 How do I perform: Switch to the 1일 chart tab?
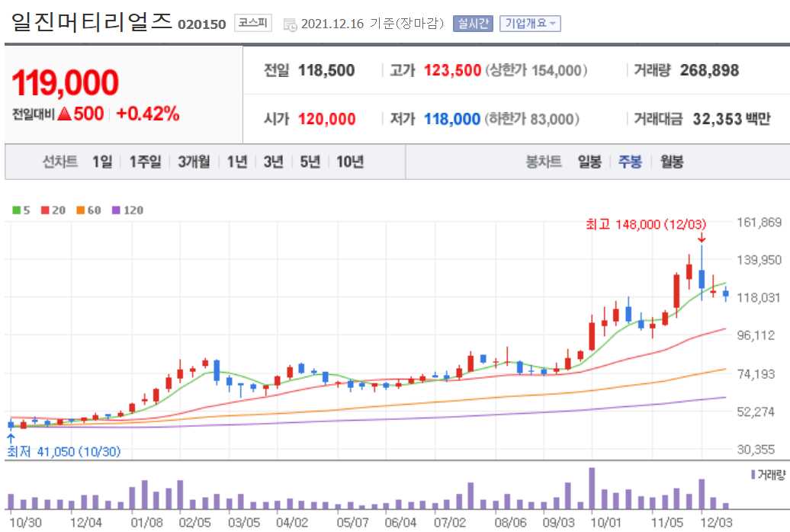coord(102,162)
